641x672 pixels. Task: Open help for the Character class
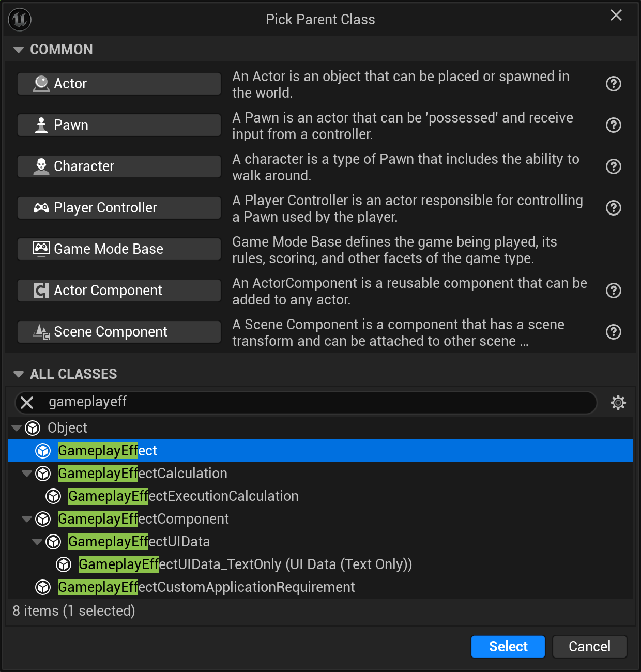coord(613,166)
